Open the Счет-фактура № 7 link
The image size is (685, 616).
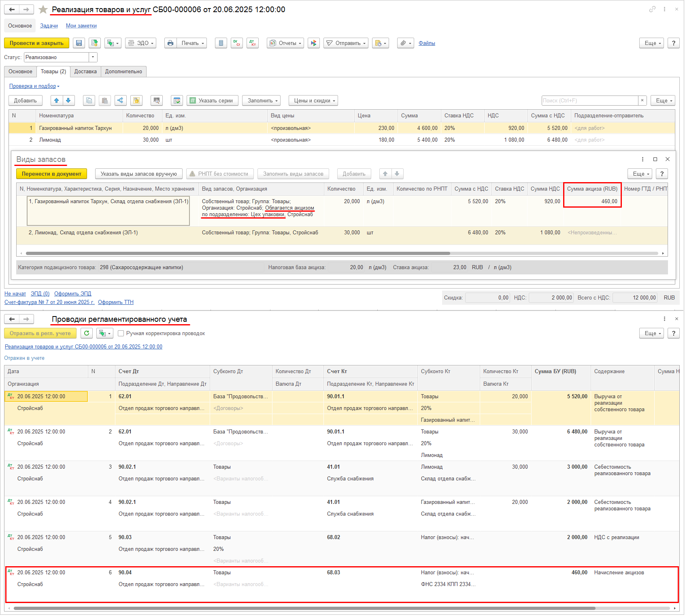49,302
